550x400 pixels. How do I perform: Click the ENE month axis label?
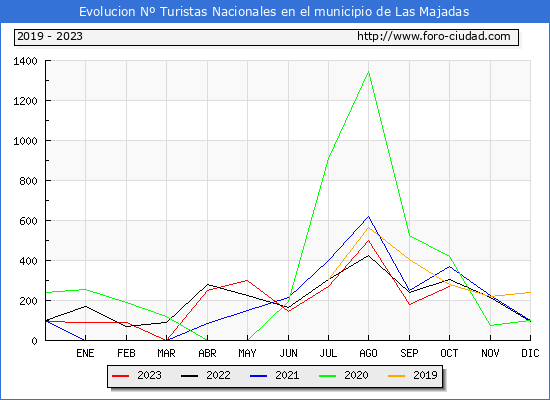pyautogui.click(x=85, y=353)
